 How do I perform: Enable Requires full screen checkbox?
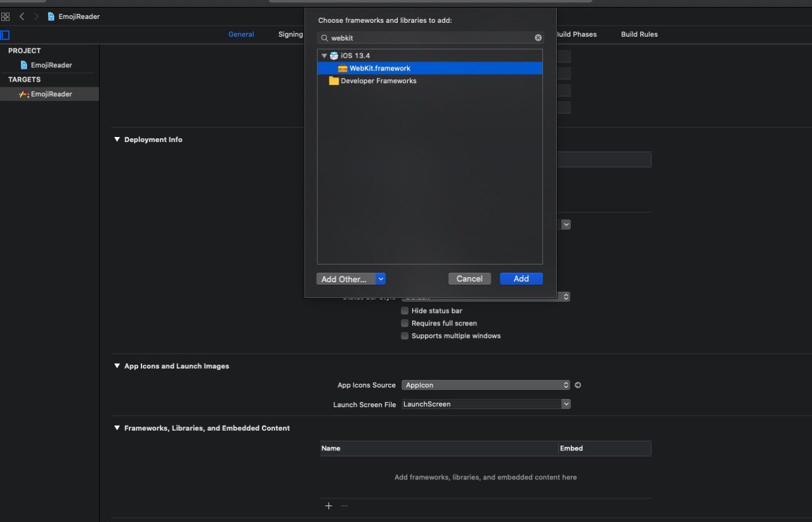pos(405,323)
